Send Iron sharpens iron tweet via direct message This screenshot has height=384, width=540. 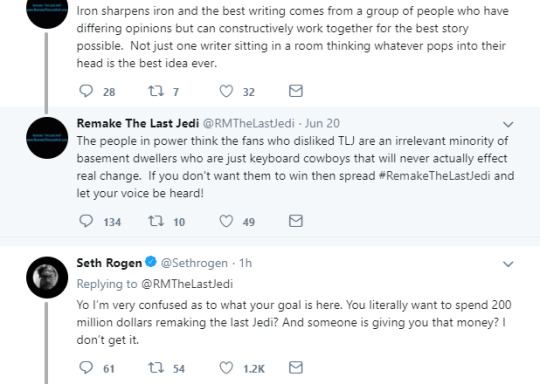[x=296, y=91]
